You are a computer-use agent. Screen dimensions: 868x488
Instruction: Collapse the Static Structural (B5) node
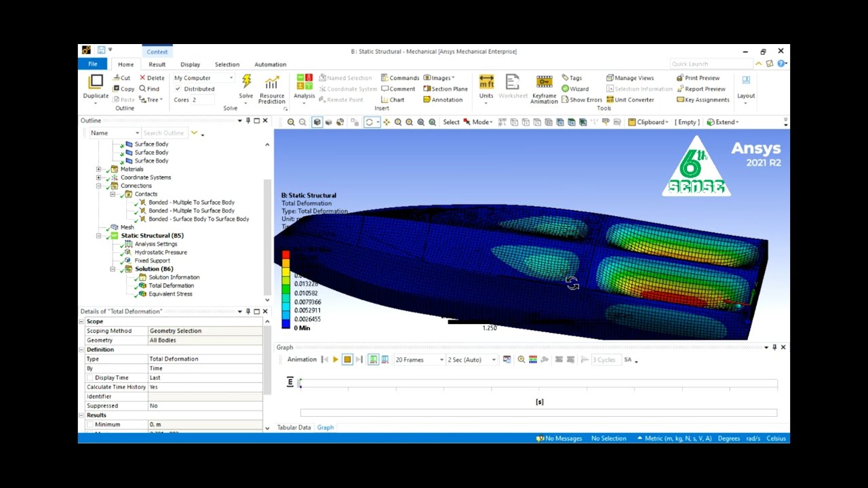pyautogui.click(x=99, y=236)
